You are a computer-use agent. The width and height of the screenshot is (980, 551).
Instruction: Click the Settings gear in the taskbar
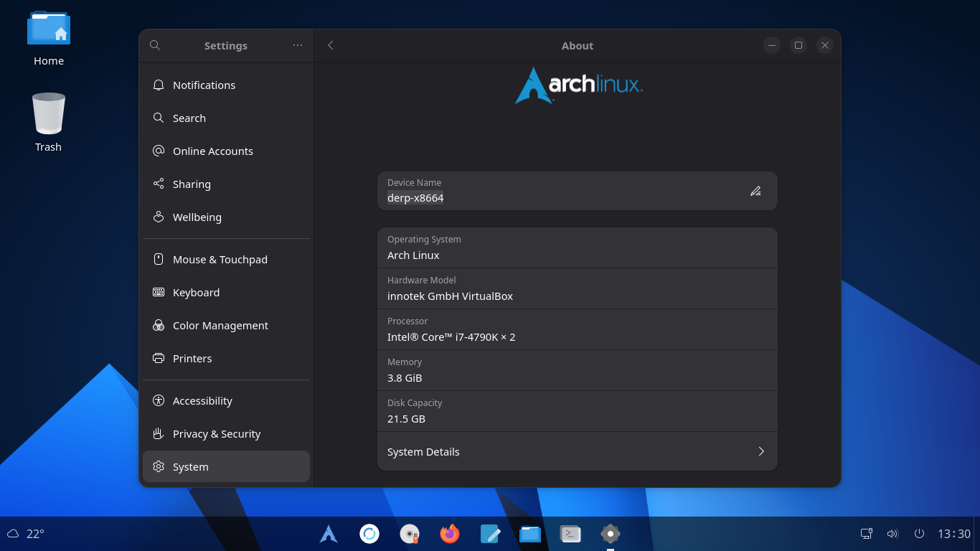point(611,534)
